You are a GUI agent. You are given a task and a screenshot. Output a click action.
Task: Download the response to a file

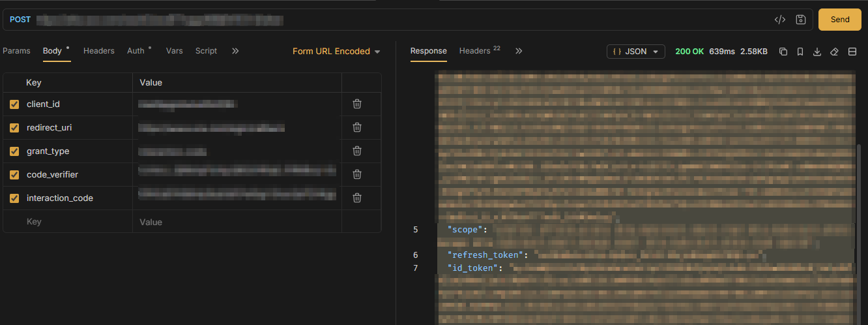817,52
